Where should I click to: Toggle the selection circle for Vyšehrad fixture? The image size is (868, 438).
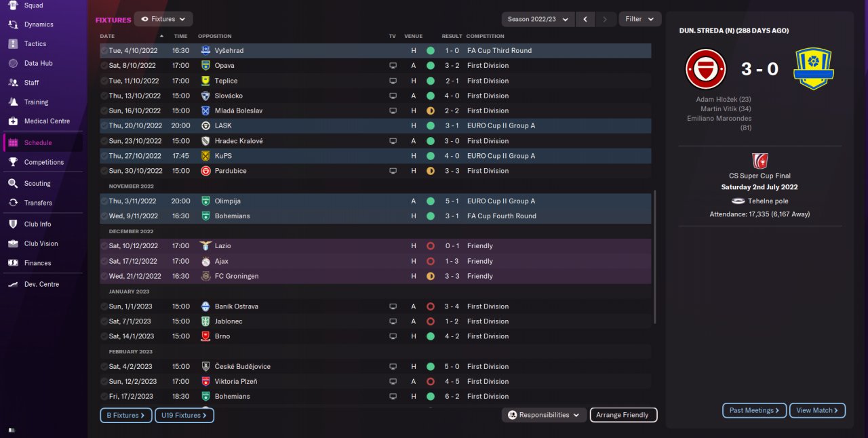[104, 51]
